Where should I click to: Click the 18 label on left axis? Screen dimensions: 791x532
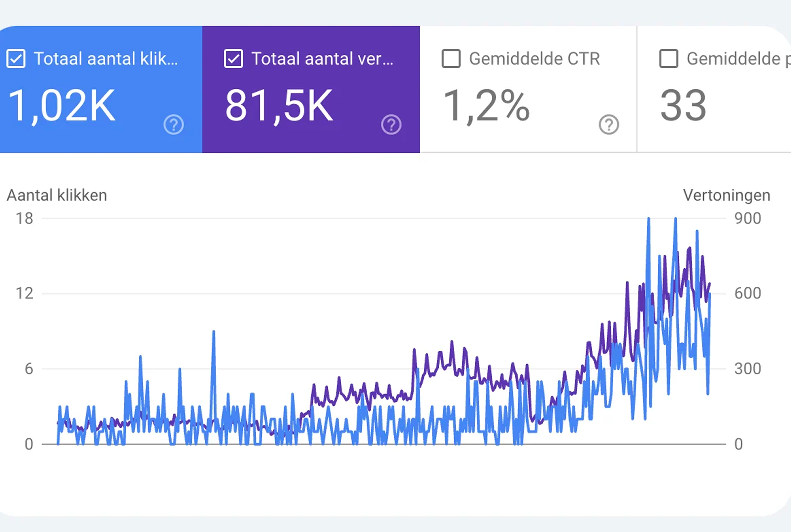24,218
